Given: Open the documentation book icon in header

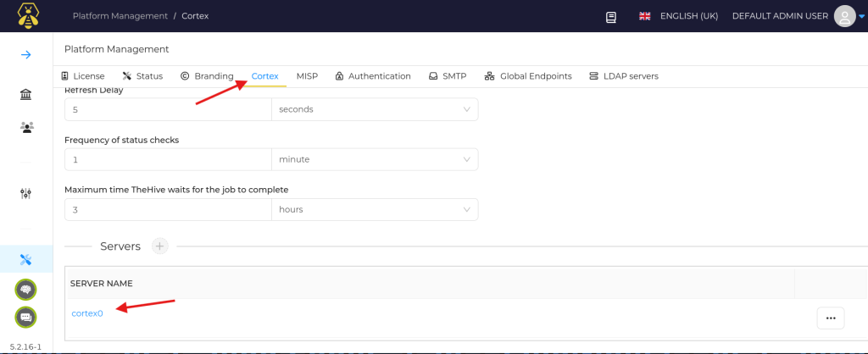Looking at the screenshot, I should [x=611, y=16].
